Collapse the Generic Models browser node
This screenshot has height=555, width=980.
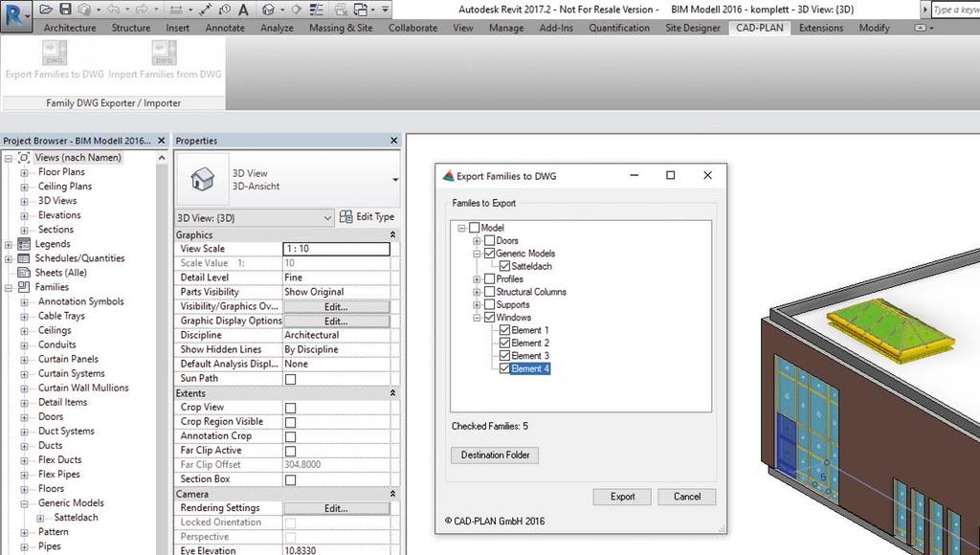[24, 503]
